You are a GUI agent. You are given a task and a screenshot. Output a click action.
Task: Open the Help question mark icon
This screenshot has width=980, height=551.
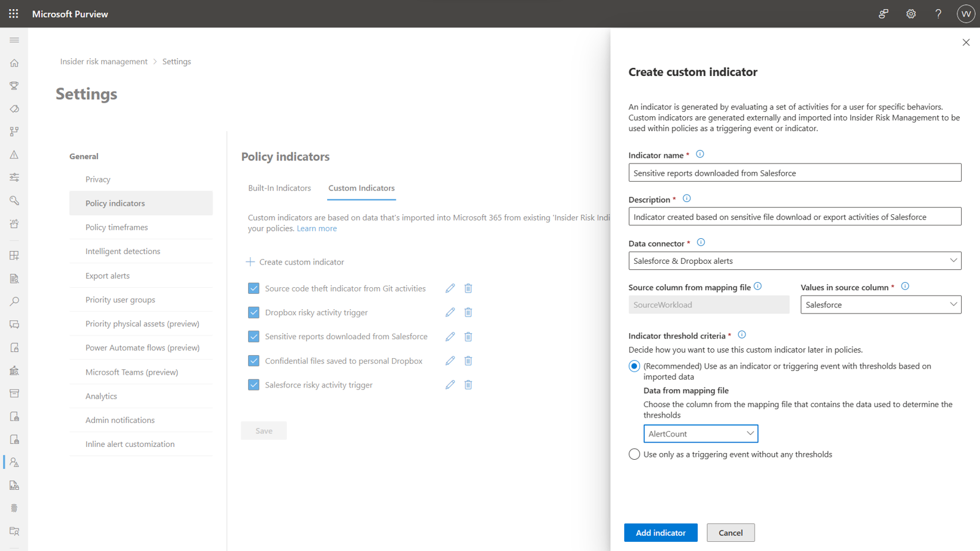click(x=938, y=13)
